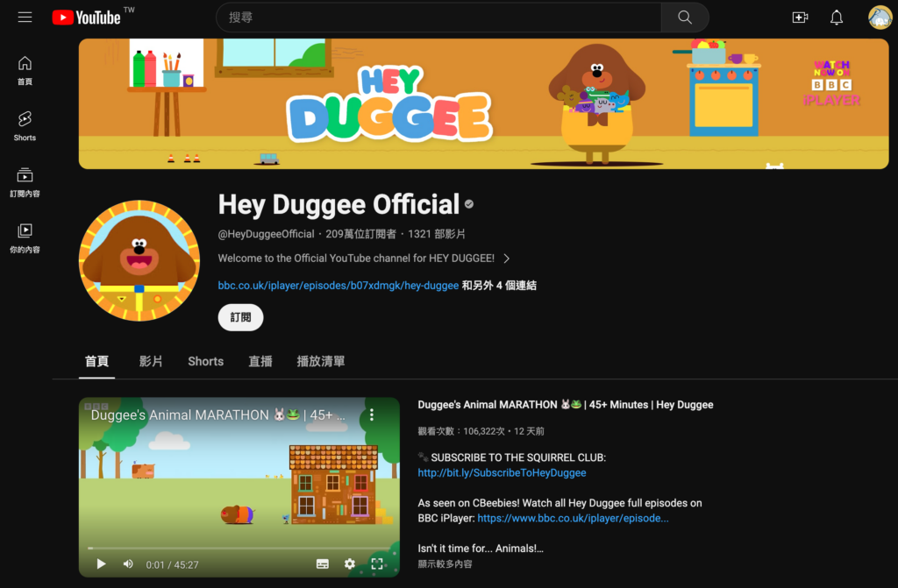898x588 pixels.
Task: Click the search magnifier button
Action: tap(685, 18)
